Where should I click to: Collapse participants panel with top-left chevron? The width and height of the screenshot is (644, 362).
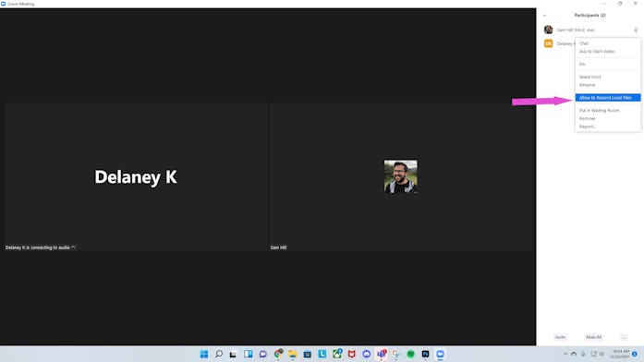[x=544, y=16]
